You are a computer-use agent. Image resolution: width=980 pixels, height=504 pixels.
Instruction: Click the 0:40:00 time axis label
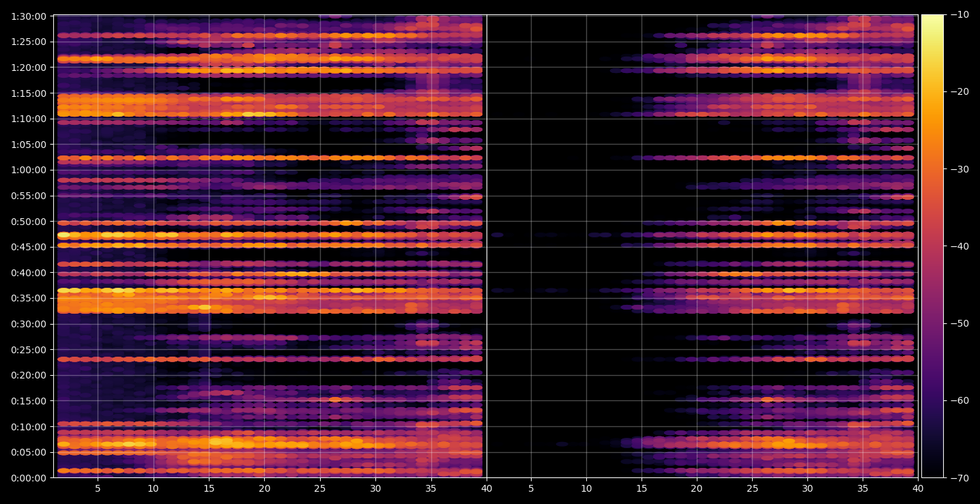pyautogui.click(x=29, y=273)
